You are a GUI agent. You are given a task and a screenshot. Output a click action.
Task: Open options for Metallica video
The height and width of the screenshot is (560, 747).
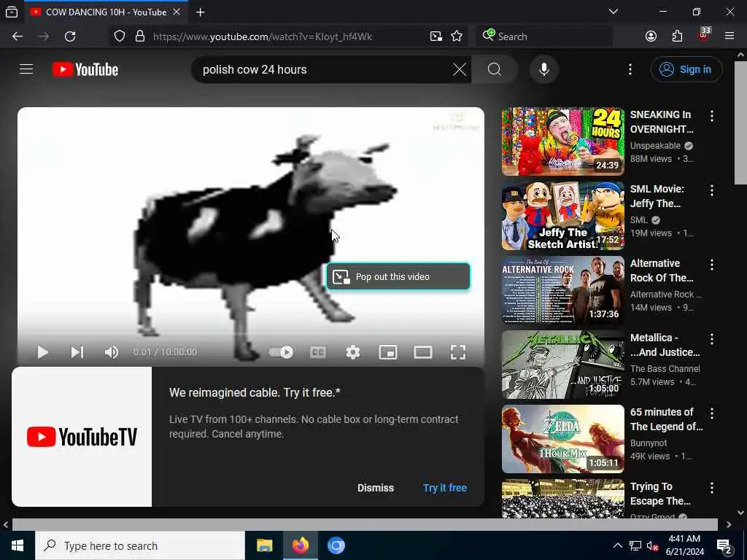click(712, 339)
